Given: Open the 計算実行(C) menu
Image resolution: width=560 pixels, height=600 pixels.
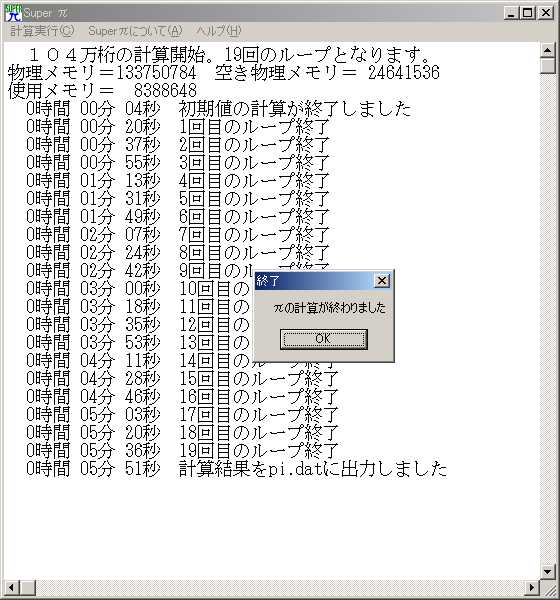Looking at the screenshot, I should coord(42,31).
